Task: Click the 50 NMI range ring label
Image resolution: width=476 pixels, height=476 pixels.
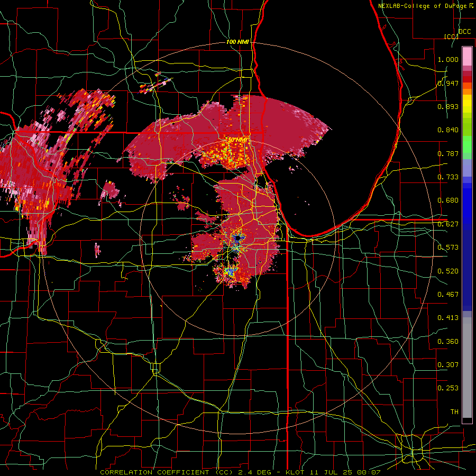Action: pyautogui.click(x=237, y=140)
